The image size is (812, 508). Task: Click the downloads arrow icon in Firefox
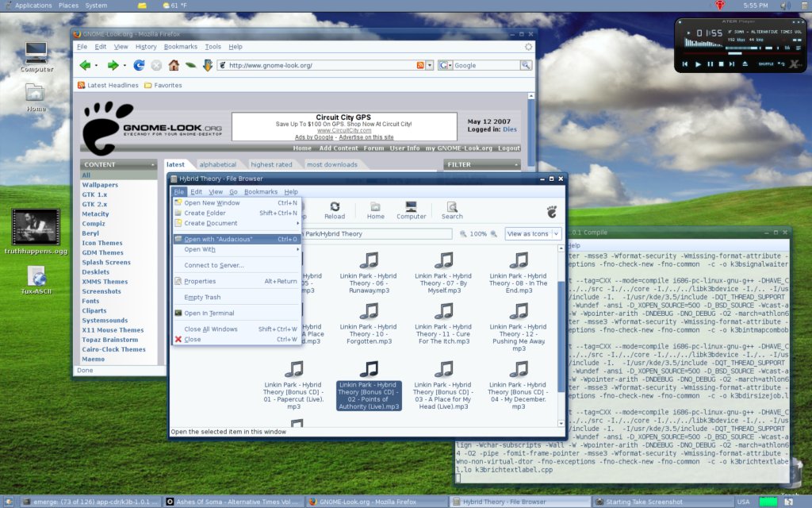pos(208,65)
